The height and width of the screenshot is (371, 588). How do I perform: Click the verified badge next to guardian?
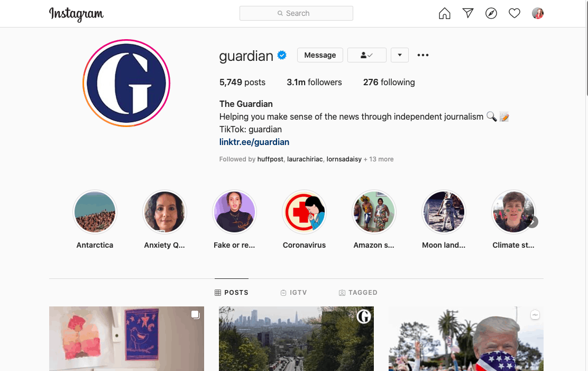click(x=282, y=55)
